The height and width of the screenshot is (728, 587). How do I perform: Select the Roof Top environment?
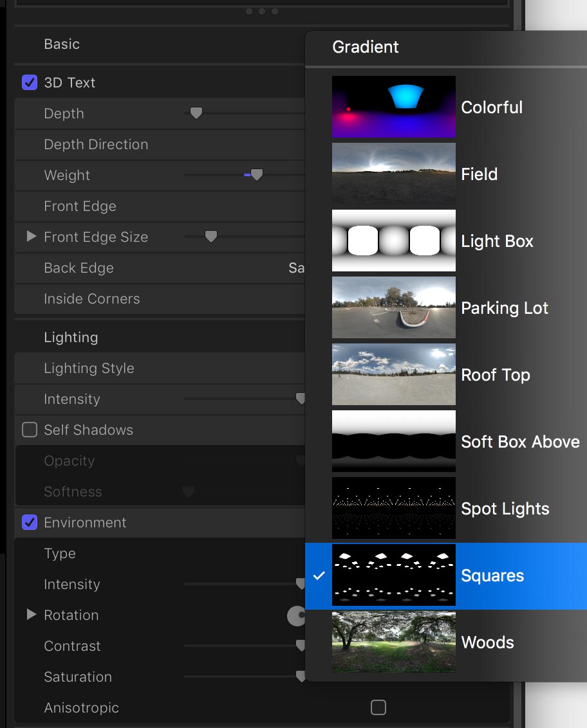[x=446, y=375]
